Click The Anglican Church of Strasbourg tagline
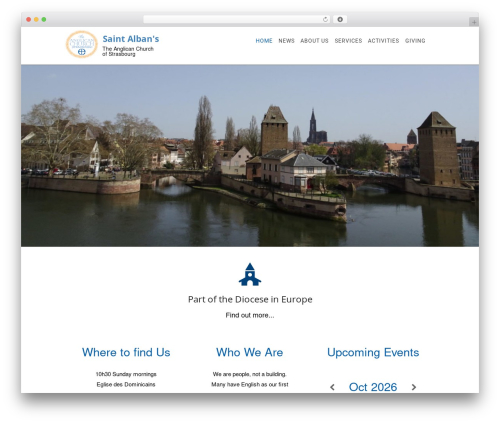Screen dimensions: 500x423 click(128, 51)
